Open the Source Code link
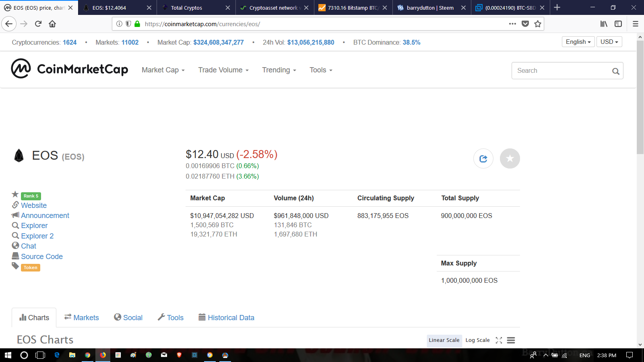This screenshot has height=362, width=644. (42, 257)
